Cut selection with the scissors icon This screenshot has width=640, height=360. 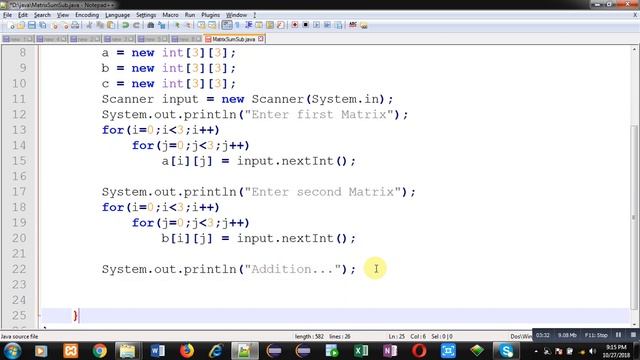tap(89, 25)
